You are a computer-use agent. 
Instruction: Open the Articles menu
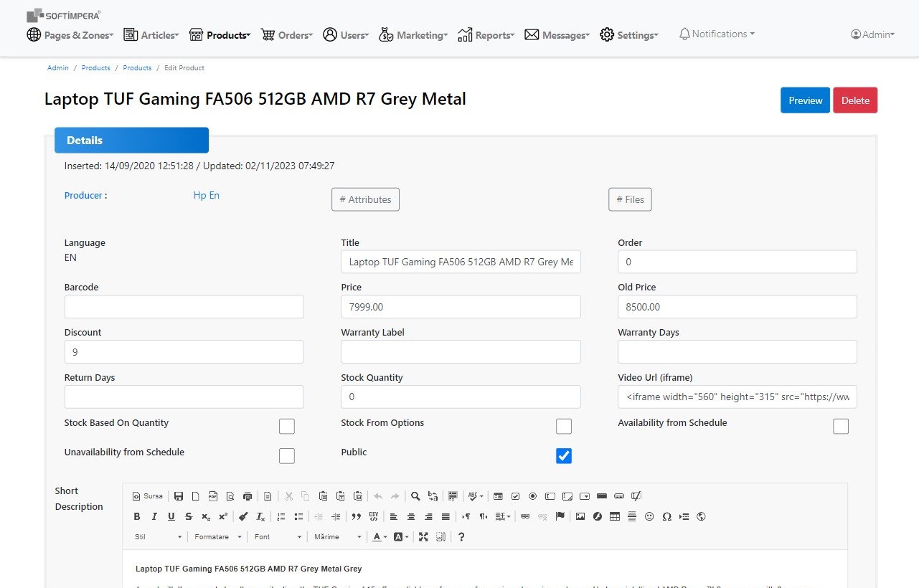click(x=151, y=34)
